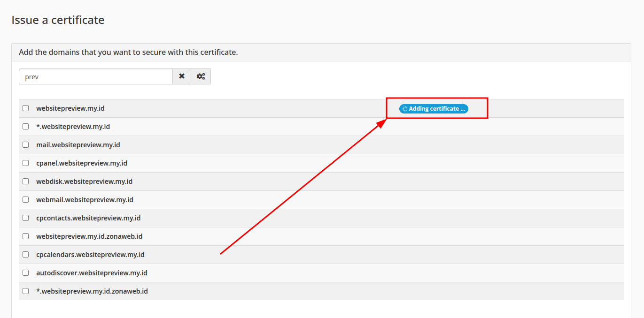Toggle webdisk.websitepreview.my.id checkbox
Image resolution: width=644 pixels, height=318 pixels.
click(26, 182)
